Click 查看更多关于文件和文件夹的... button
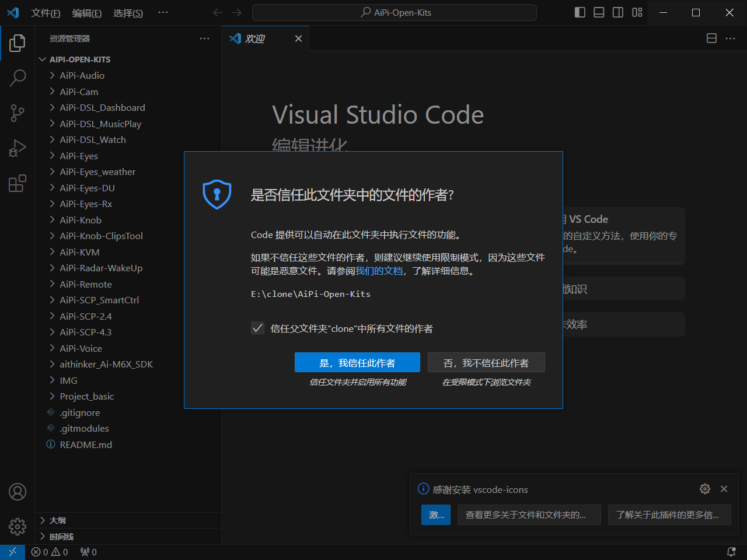Screen dimensions: 747x560 tap(529, 514)
